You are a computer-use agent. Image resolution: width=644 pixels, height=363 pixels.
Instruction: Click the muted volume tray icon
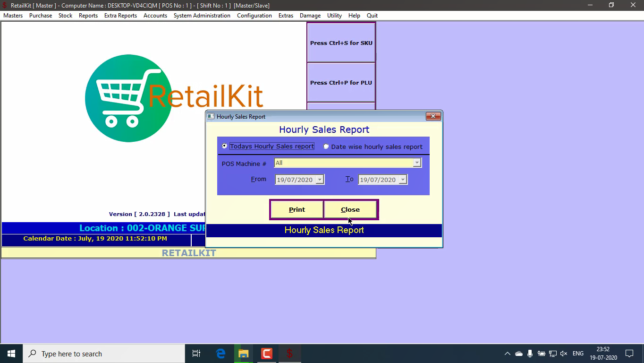coord(564,354)
